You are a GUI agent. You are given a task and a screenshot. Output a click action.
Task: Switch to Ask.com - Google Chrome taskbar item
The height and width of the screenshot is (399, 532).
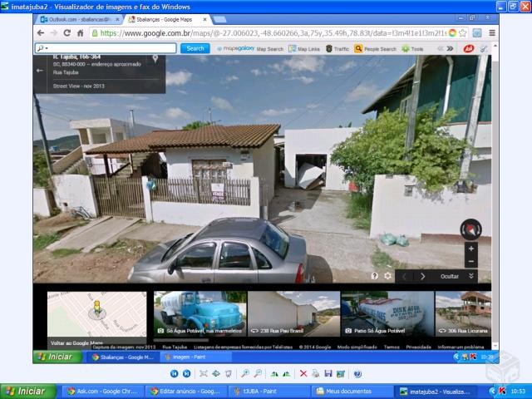(x=101, y=392)
